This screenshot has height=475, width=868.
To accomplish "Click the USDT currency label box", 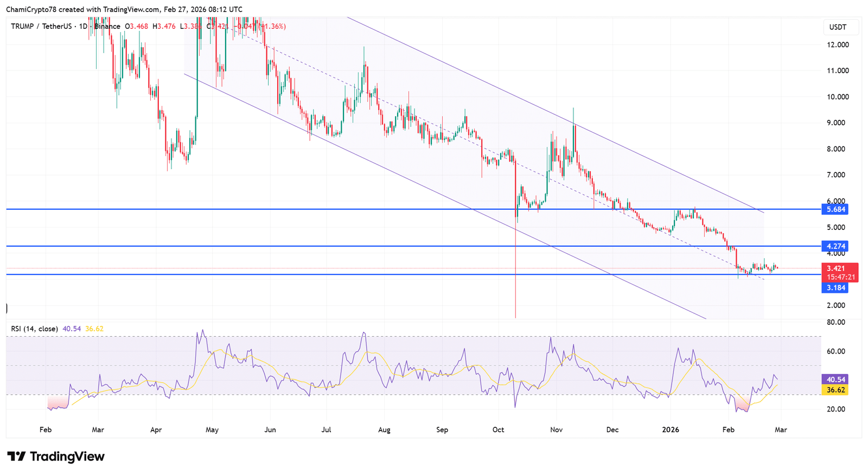I will [x=838, y=27].
